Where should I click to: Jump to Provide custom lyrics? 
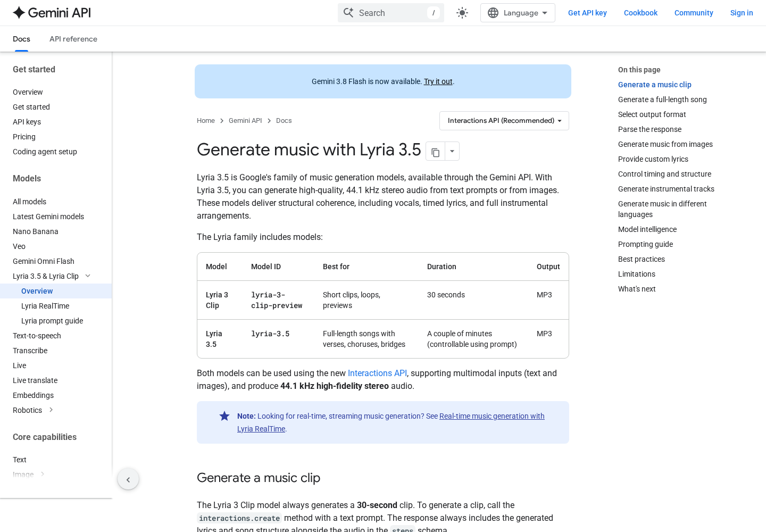point(653,159)
